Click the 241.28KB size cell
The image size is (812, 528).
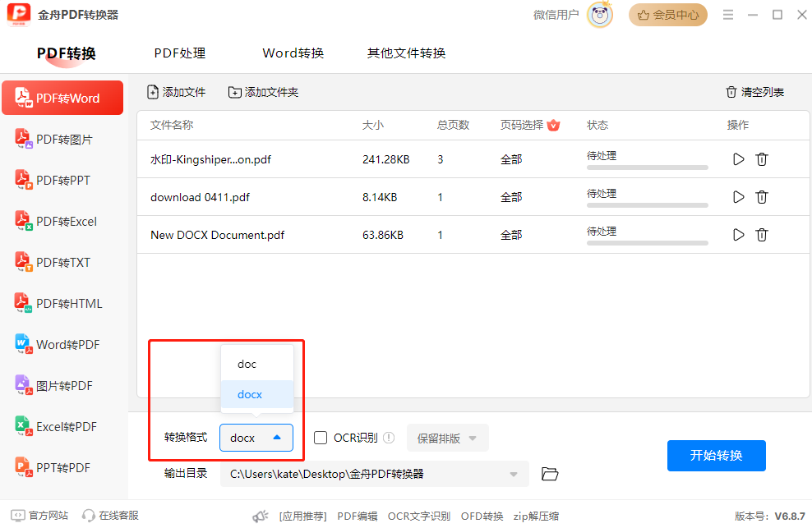click(385, 159)
